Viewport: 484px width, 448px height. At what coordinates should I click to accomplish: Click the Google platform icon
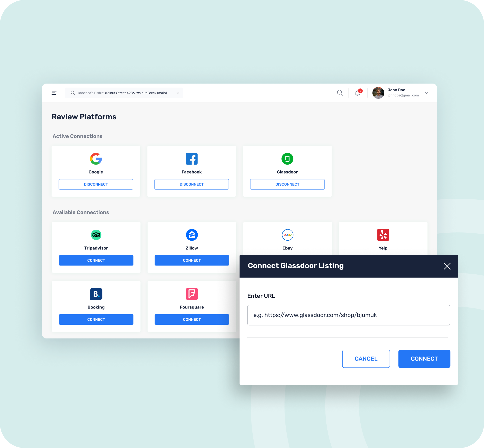(x=96, y=159)
